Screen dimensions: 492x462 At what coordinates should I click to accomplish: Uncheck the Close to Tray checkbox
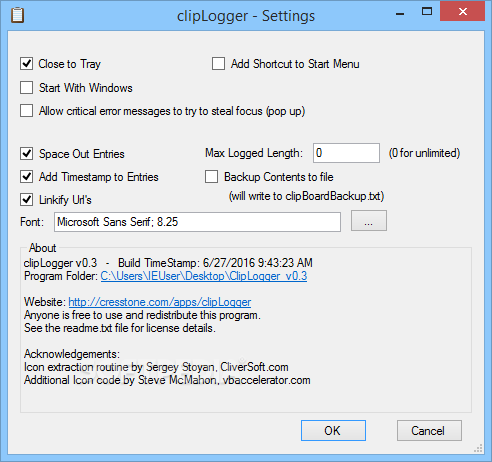[26, 64]
